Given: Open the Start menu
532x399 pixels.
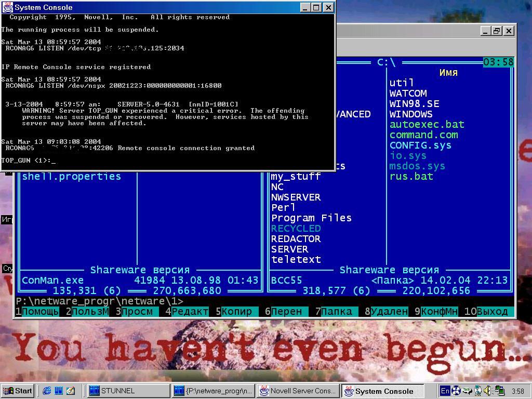Looking at the screenshot, I should click(18, 391).
